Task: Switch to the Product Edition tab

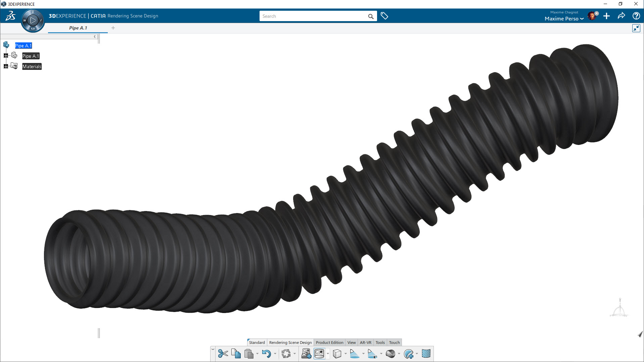Action: 329,343
